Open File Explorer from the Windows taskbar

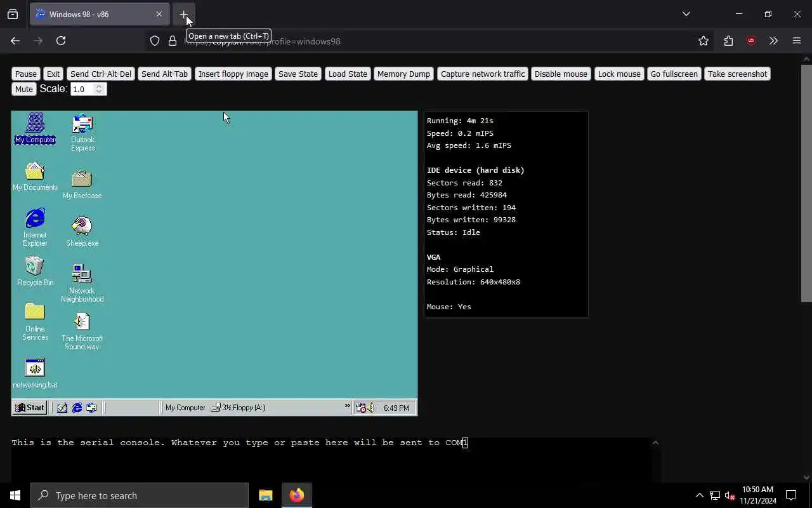[265, 495]
